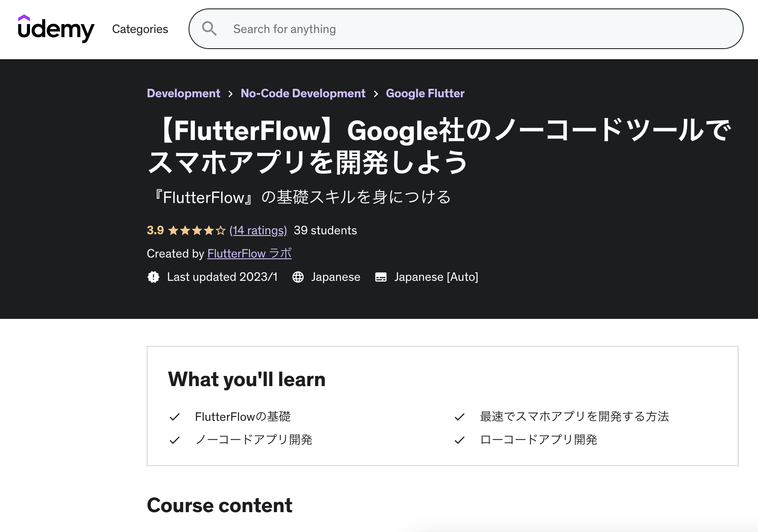Click the FlutterFlowの基礎 item
Viewport: 758px width, 532px height.
[x=243, y=417]
